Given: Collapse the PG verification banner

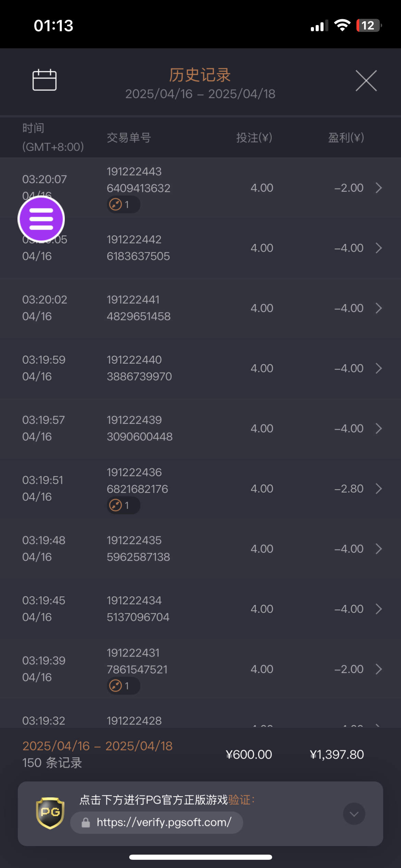Looking at the screenshot, I should click(x=354, y=813).
